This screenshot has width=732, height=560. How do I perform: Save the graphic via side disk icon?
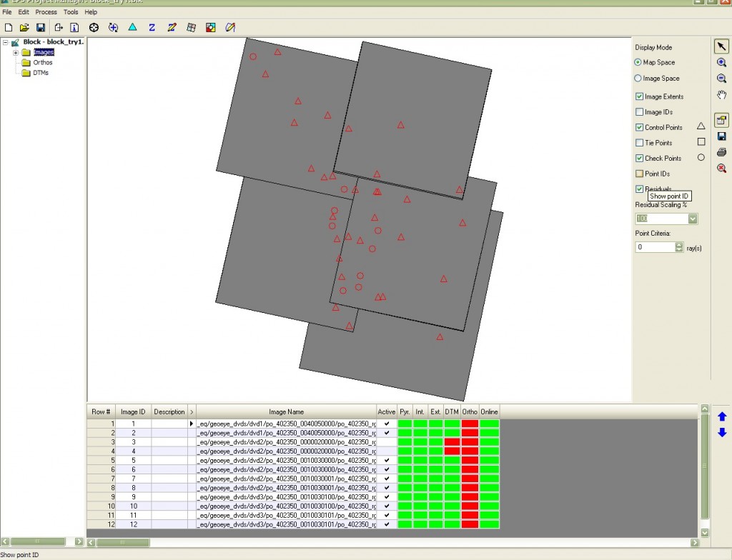pos(721,136)
